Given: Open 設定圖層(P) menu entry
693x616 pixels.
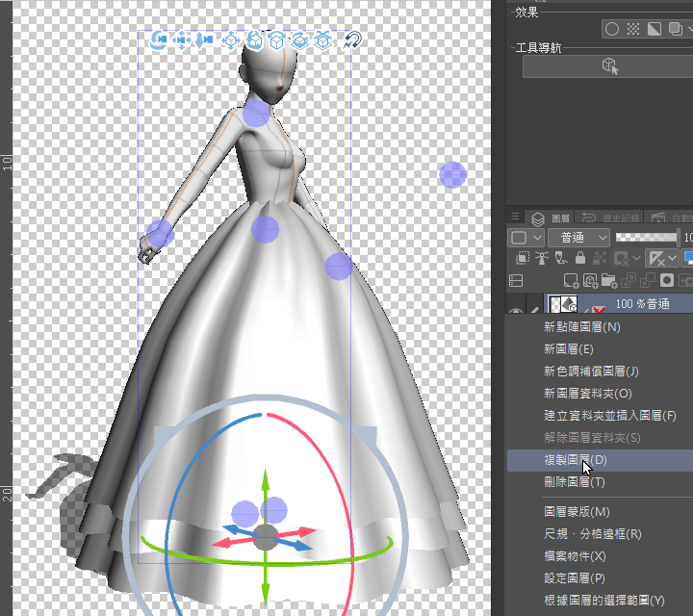Looking at the screenshot, I should click(x=574, y=578).
